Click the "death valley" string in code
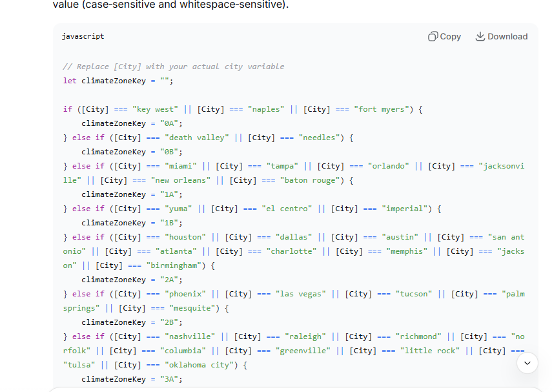Image resolution: width=552 pixels, height=392 pixels. click(x=196, y=138)
